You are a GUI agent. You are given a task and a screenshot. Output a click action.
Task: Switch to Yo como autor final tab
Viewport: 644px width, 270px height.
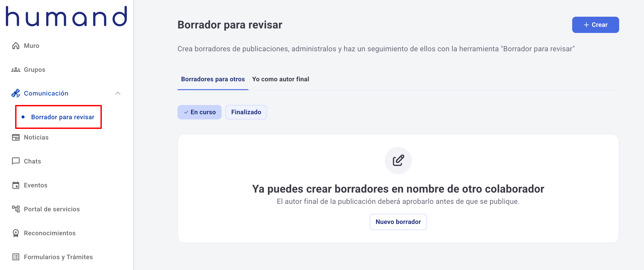(x=280, y=79)
